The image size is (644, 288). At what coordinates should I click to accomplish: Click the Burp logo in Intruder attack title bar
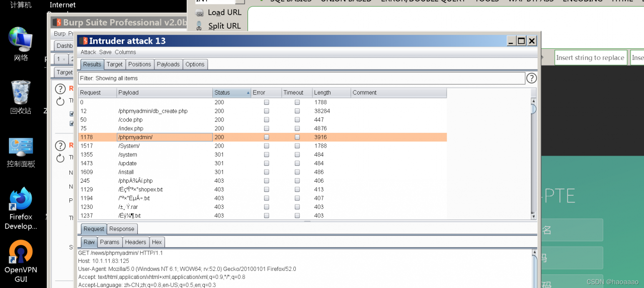(x=83, y=41)
